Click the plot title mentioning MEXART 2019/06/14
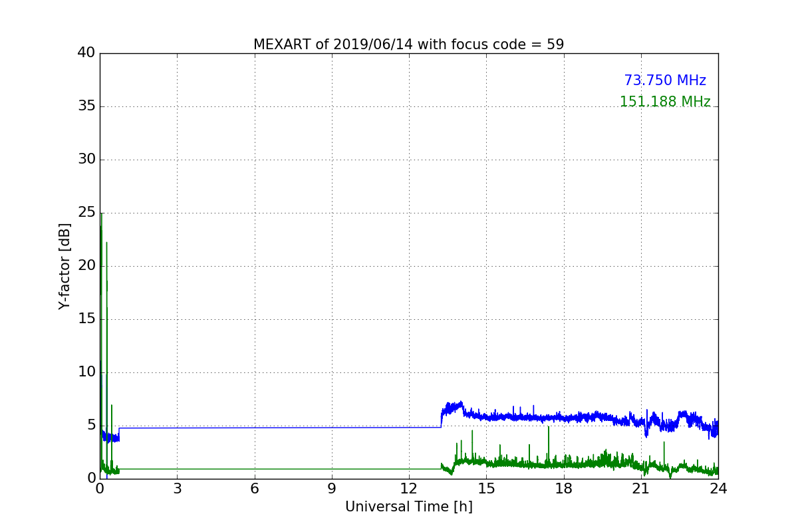Screen dimensions: 798x532 (x=408, y=45)
